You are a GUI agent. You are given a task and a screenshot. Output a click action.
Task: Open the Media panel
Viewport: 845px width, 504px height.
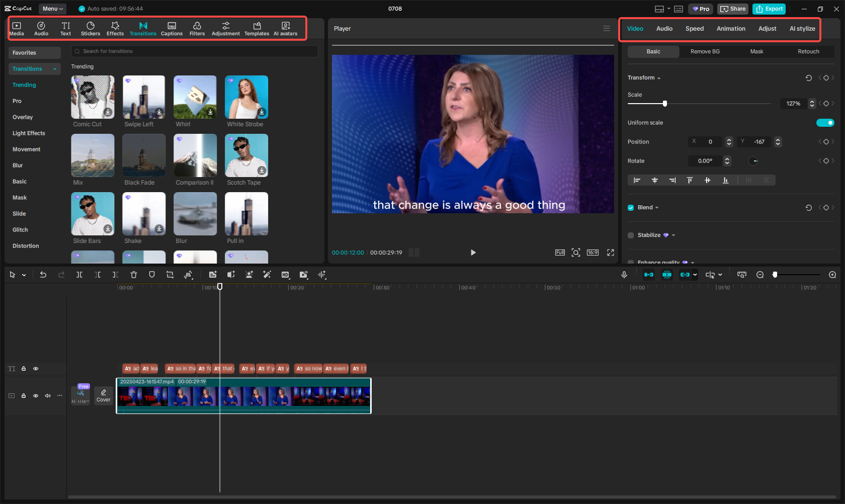point(17,29)
